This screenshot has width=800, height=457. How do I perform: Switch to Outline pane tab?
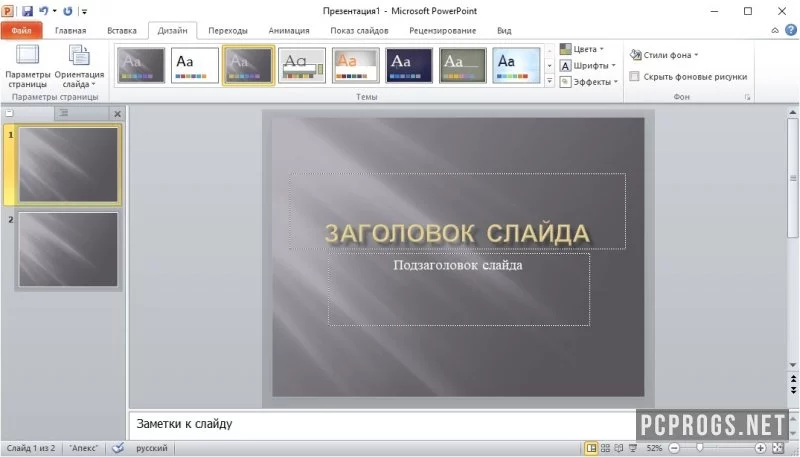coord(64,113)
